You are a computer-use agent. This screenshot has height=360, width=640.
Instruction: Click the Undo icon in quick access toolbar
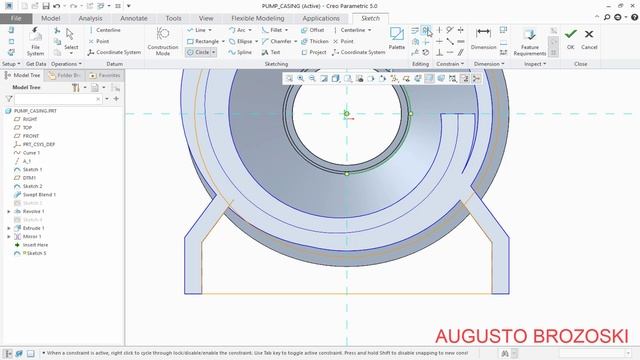pos(57,6)
